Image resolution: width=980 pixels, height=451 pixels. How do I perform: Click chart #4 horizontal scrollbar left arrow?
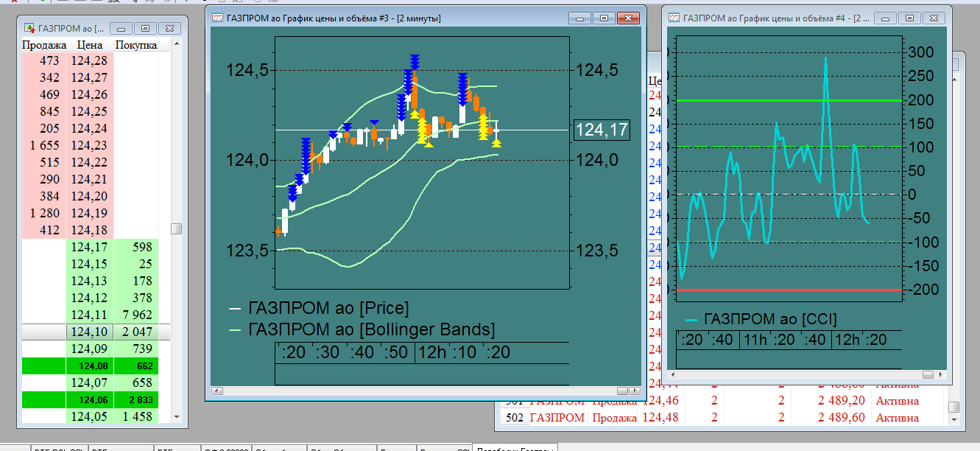(x=672, y=375)
